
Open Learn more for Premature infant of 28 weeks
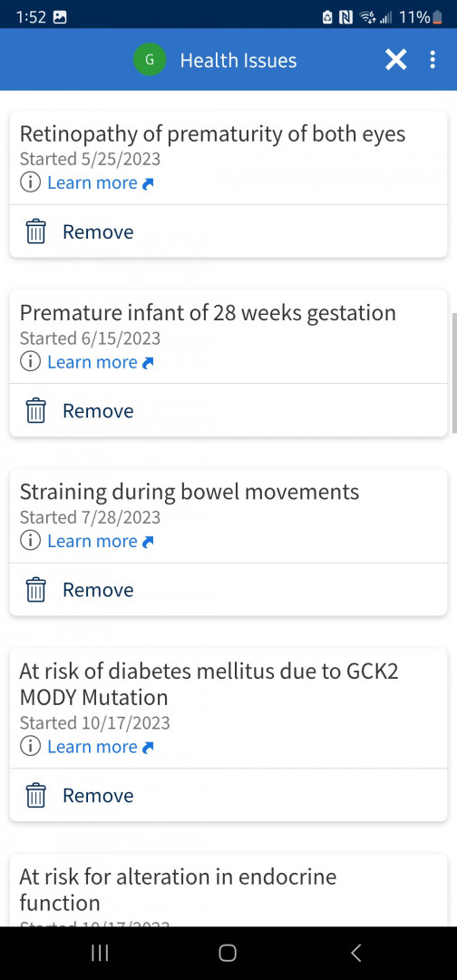point(101,362)
